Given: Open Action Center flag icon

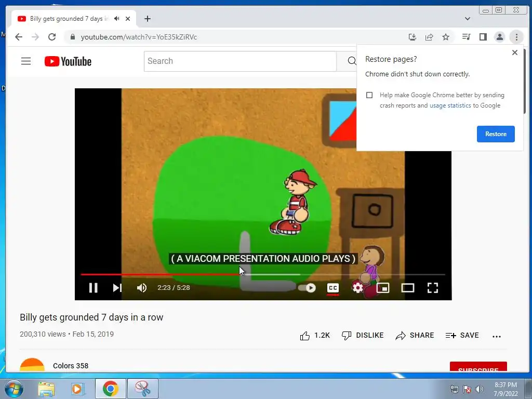Looking at the screenshot, I should click(467, 389).
